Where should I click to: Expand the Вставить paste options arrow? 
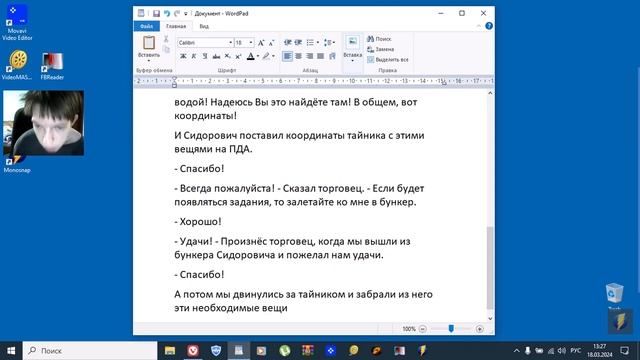point(149,60)
